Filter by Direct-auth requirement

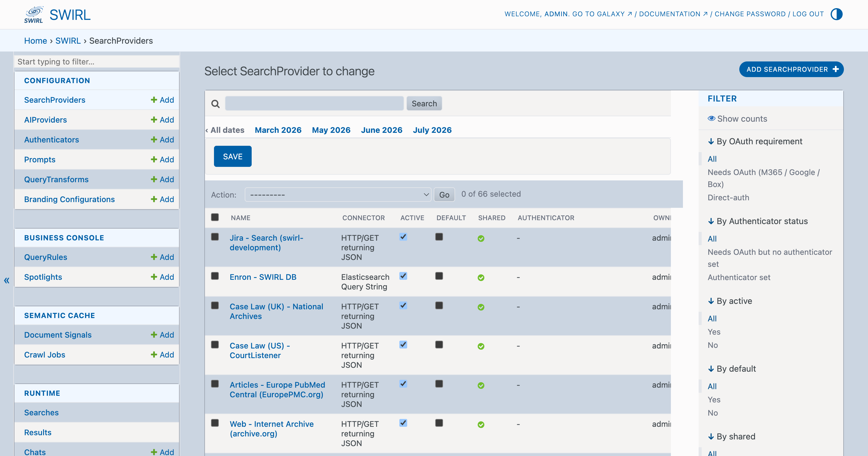pos(728,197)
